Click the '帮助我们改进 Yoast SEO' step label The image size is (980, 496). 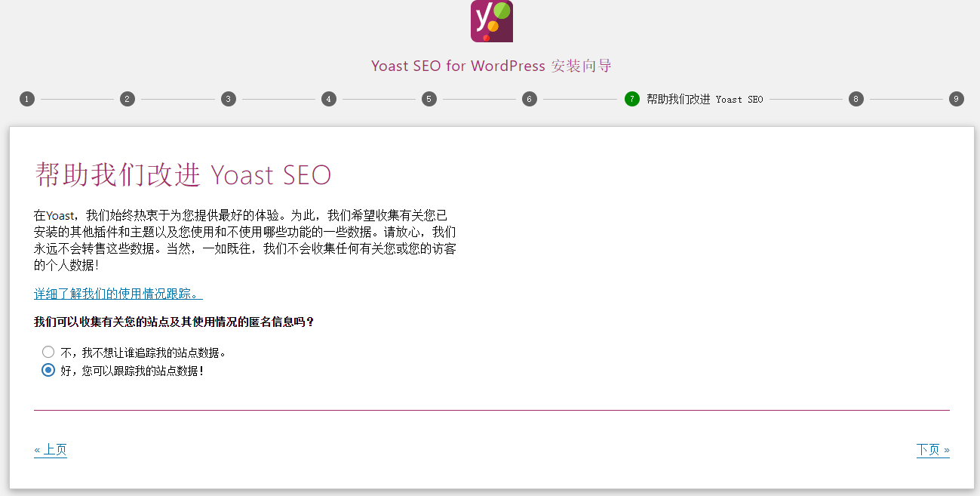point(705,99)
